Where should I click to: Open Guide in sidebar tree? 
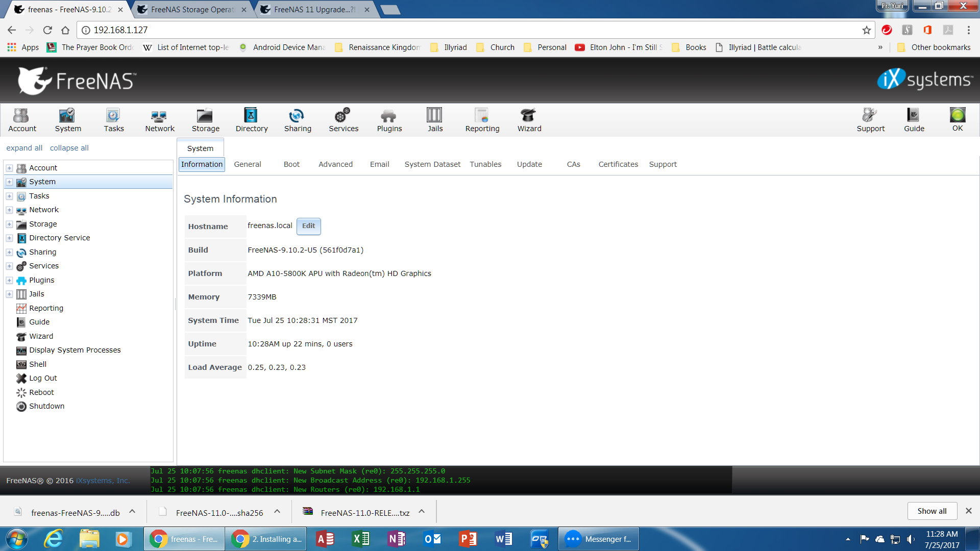pos(39,322)
